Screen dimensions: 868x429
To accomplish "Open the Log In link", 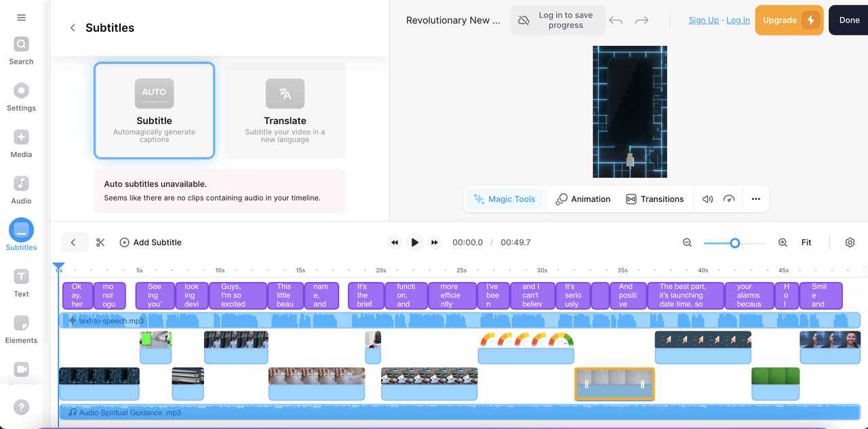I will click(738, 20).
